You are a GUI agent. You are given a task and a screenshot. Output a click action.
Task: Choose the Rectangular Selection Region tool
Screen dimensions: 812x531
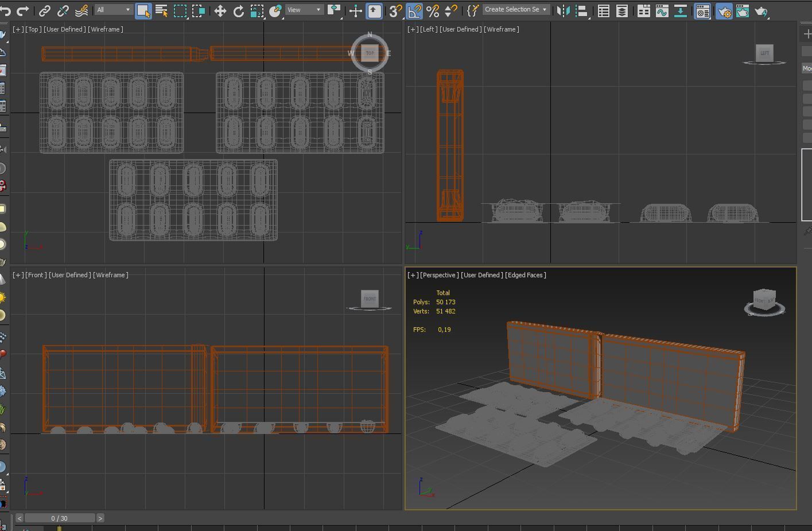pos(180,10)
